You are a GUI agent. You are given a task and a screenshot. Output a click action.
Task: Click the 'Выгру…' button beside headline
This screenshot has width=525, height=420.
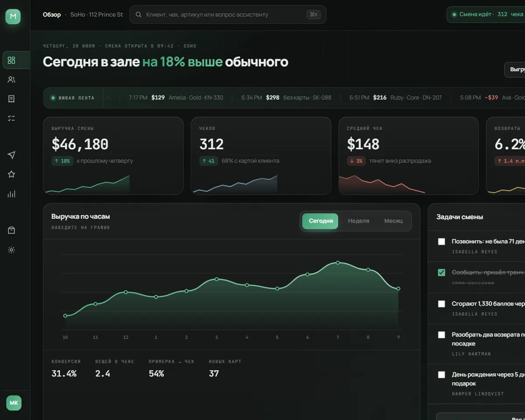(515, 70)
